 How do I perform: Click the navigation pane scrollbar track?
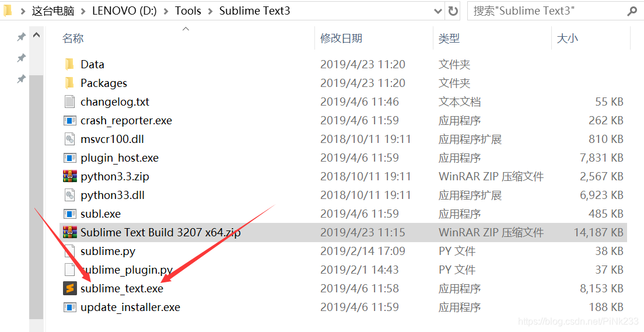[x=36, y=197]
